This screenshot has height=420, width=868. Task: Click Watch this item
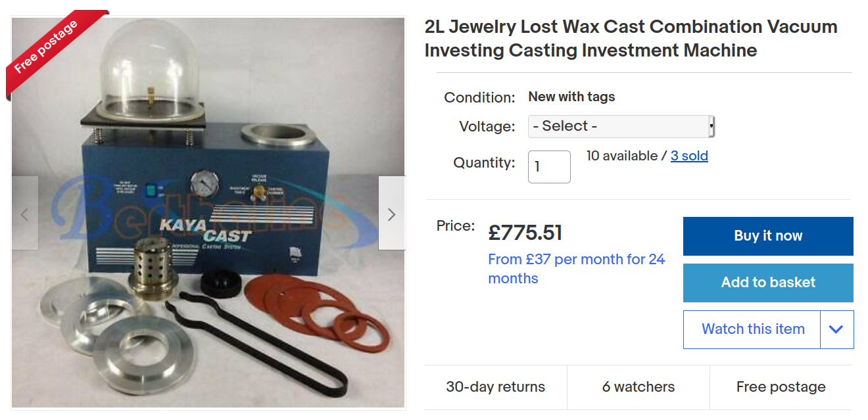(753, 329)
